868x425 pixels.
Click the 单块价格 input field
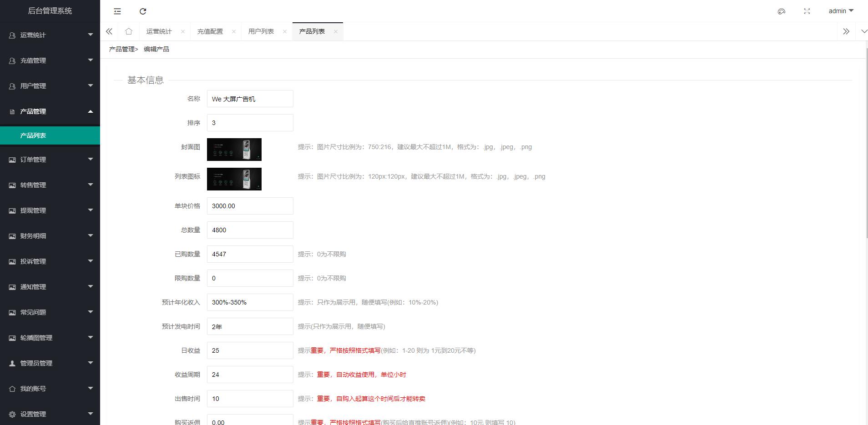click(250, 206)
